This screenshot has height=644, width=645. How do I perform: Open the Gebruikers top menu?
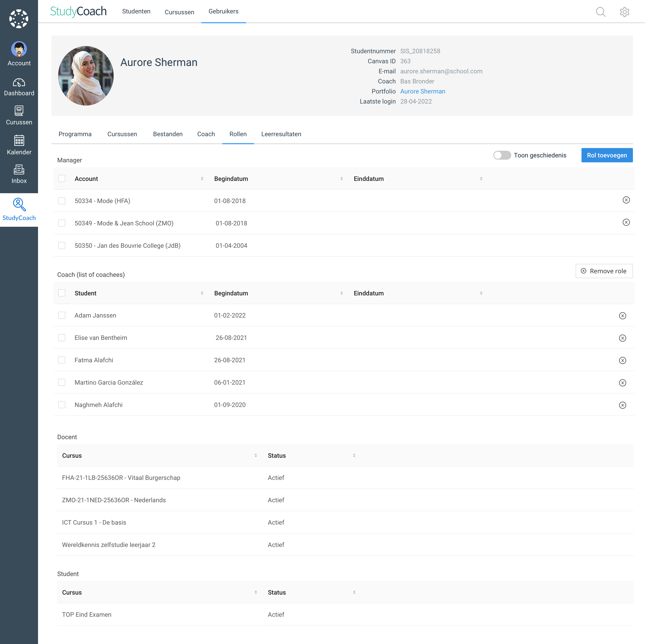pos(223,11)
